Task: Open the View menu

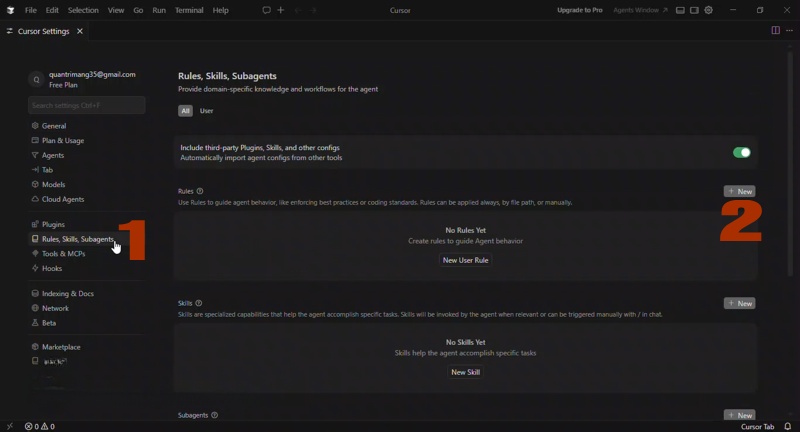Action: tap(116, 10)
